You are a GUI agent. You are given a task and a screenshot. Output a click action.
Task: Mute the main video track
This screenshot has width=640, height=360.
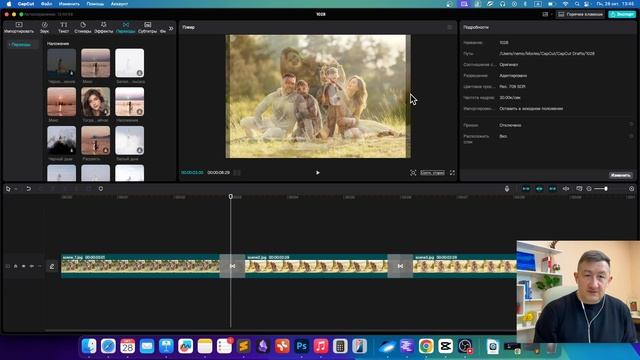point(31,266)
